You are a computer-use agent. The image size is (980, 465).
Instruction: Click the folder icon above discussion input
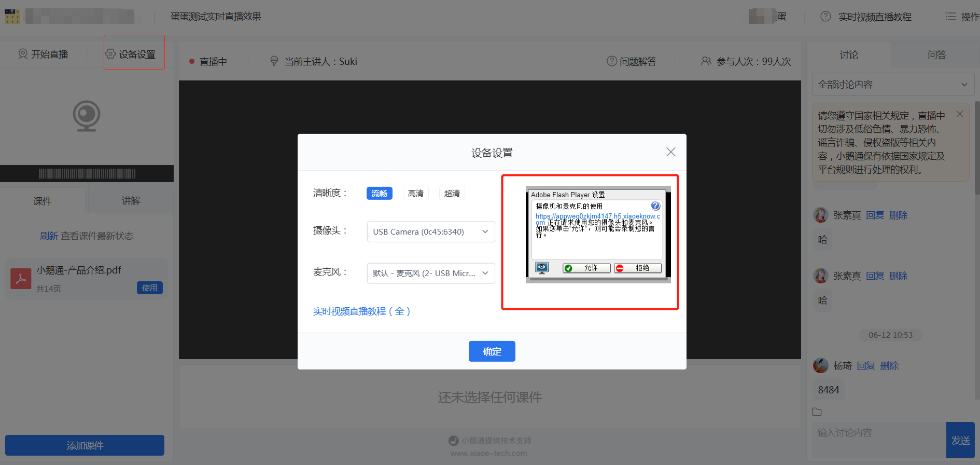(817, 412)
